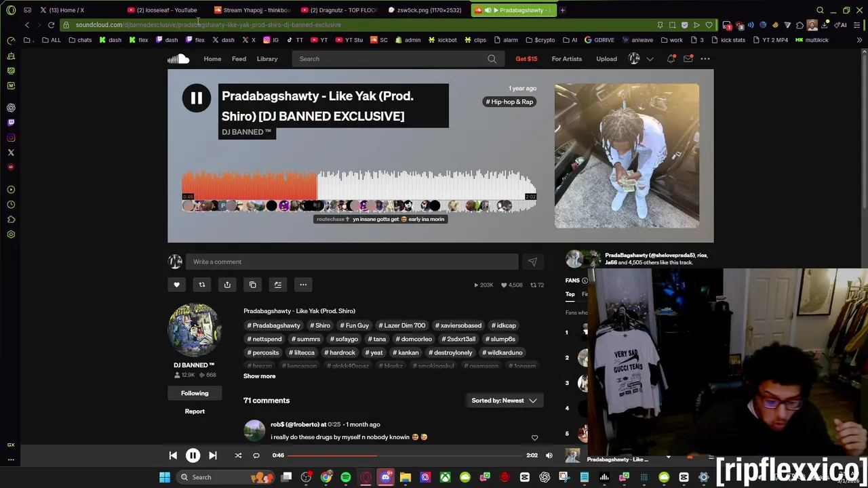This screenshot has width=868, height=488.
Task: Select the Top fans tab
Action: pos(570,294)
